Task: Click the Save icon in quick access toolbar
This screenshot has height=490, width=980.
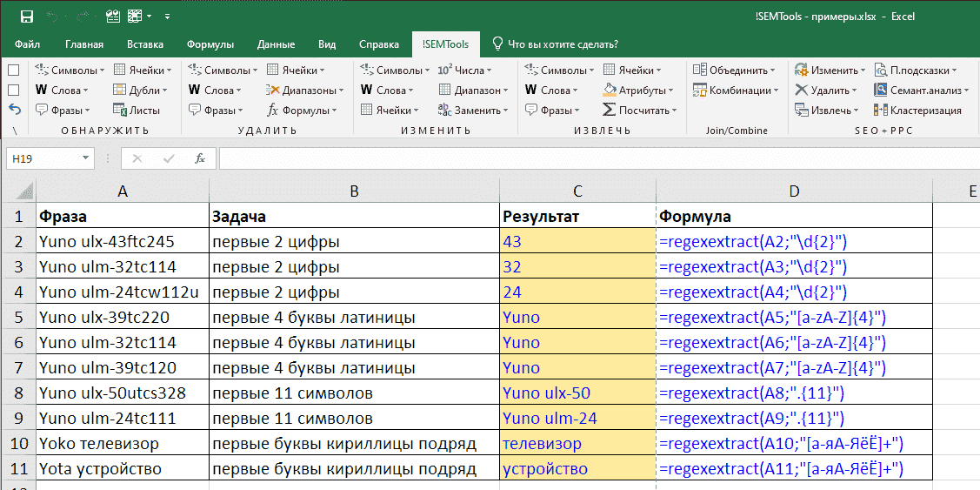Action: tap(27, 17)
